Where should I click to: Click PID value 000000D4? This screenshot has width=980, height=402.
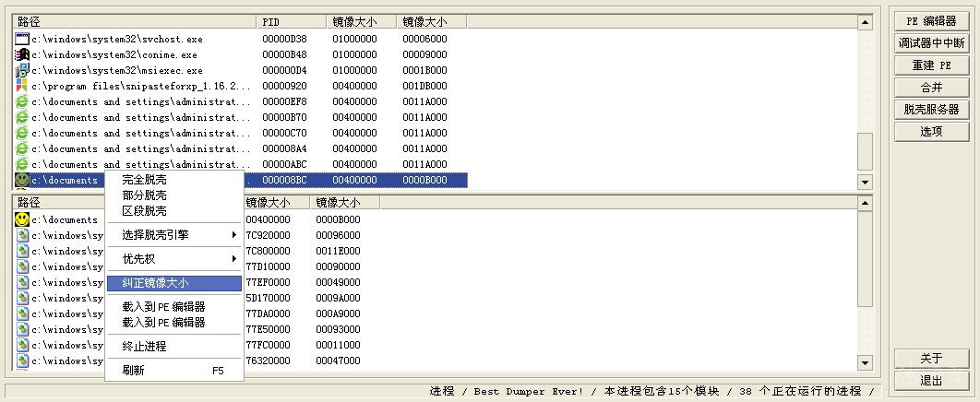[x=285, y=70]
